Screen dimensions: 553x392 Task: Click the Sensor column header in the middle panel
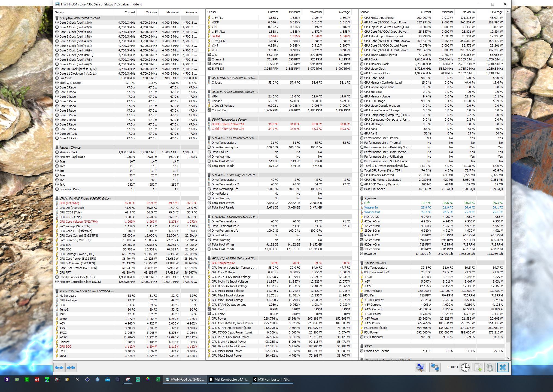[212, 12]
